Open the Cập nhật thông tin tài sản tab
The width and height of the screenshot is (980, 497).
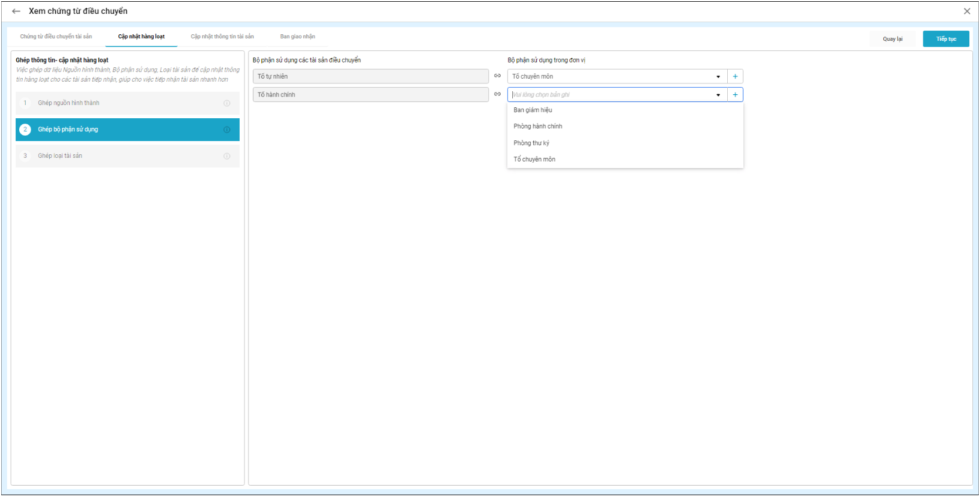point(222,37)
